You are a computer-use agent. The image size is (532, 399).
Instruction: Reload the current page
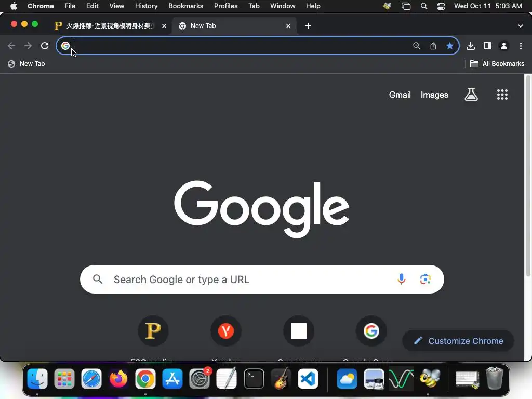(x=45, y=46)
